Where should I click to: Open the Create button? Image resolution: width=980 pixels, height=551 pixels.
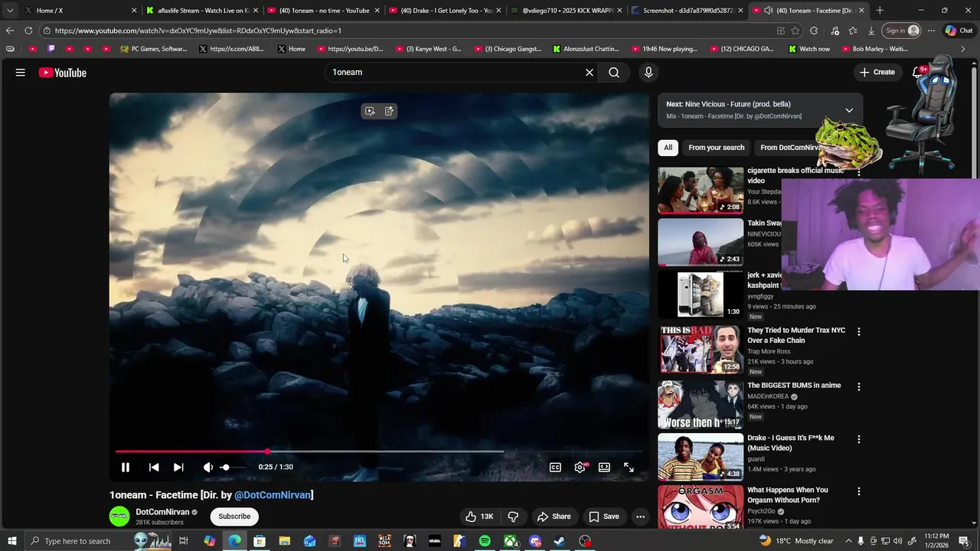click(x=877, y=73)
